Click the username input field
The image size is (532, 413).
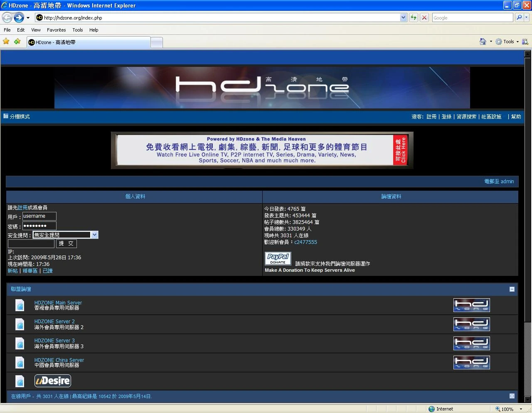pyautogui.click(x=39, y=216)
